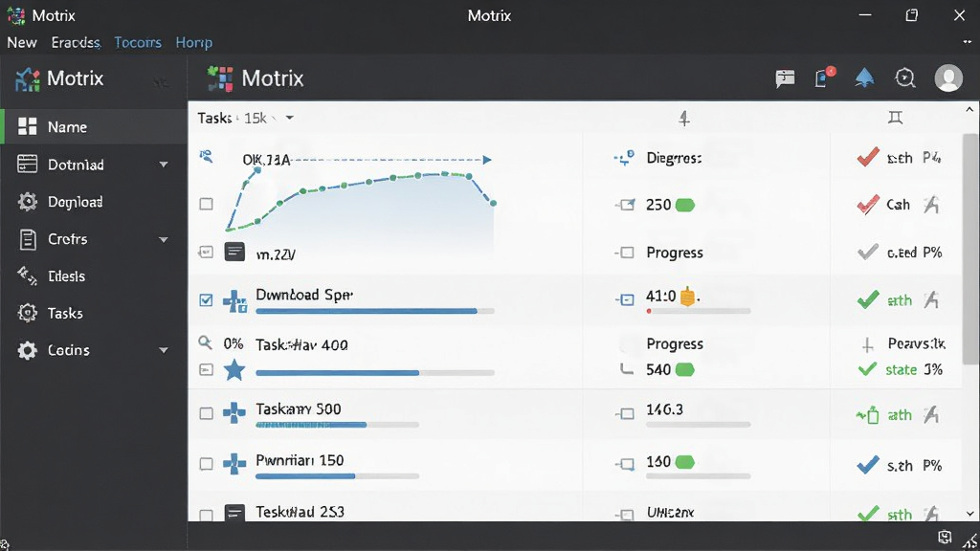Select Name in the sidebar
This screenshot has width=980, height=551.
94,127
